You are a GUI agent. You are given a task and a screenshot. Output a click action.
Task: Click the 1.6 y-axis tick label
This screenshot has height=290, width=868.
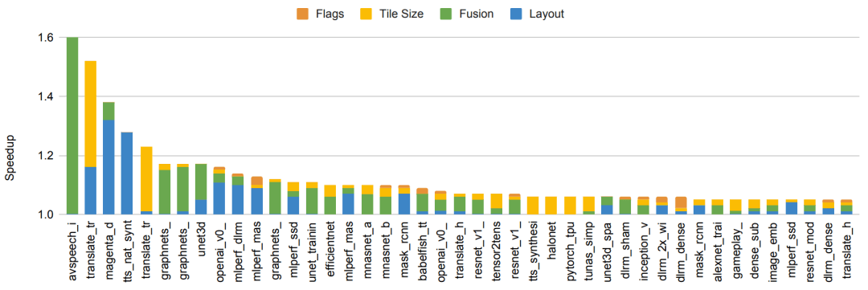pos(46,38)
